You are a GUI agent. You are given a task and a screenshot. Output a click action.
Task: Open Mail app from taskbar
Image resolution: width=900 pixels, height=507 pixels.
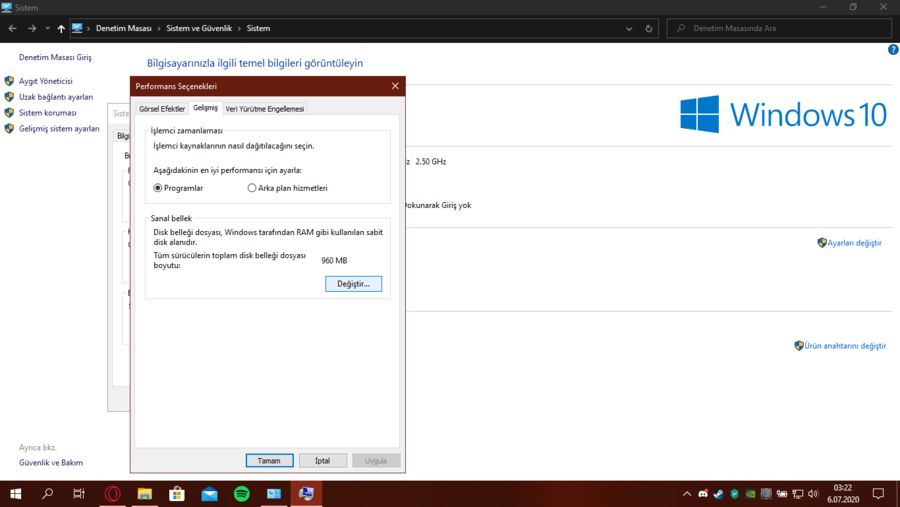[210, 494]
